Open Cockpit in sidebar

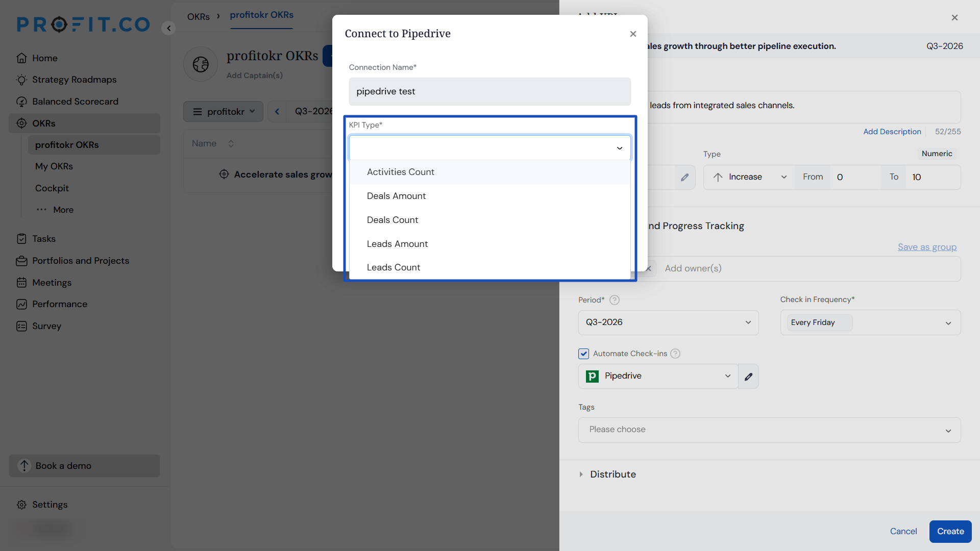(52, 188)
